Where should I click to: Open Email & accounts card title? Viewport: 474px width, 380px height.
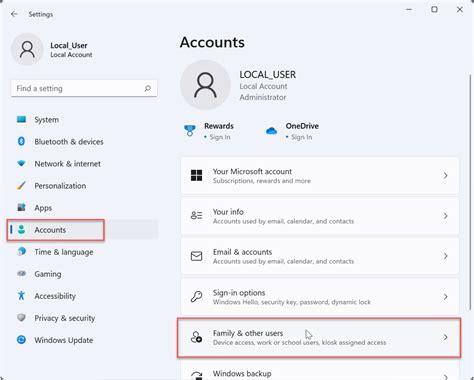tap(242, 252)
